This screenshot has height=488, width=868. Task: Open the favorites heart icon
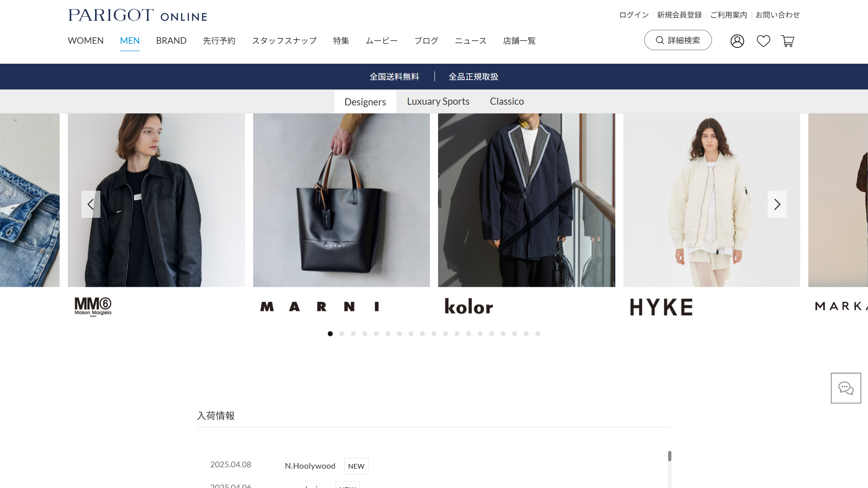point(764,41)
